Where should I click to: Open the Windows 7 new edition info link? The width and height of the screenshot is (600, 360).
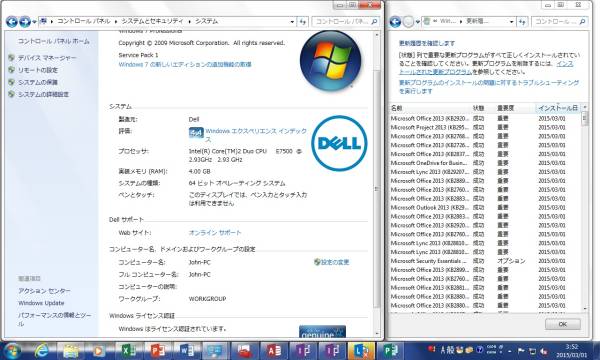[185, 64]
